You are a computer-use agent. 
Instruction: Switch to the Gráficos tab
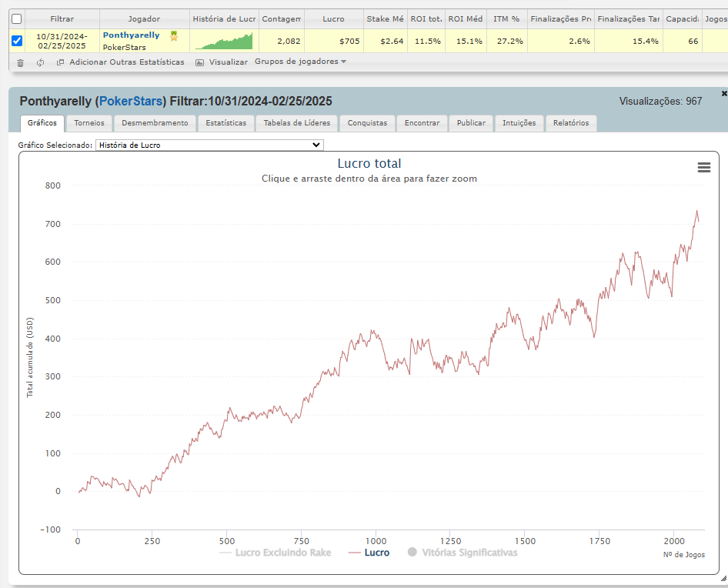click(x=42, y=123)
